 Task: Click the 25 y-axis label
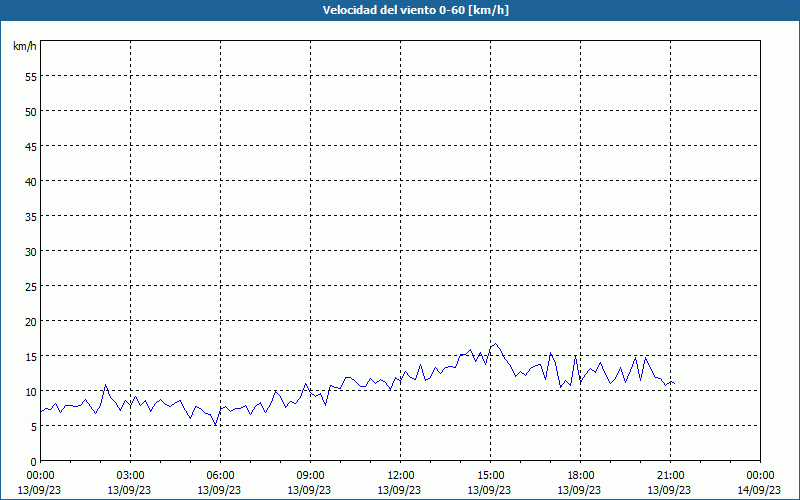[x=31, y=287]
